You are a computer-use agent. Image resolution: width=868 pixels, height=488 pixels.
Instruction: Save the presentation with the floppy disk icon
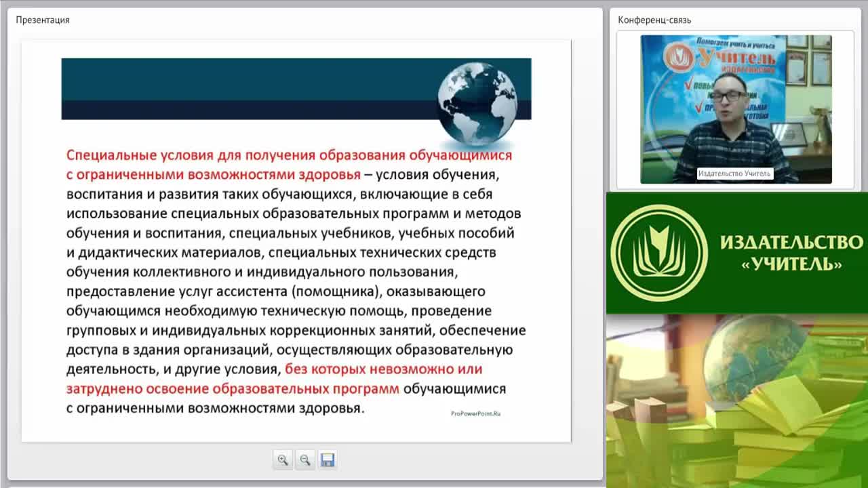point(328,460)
